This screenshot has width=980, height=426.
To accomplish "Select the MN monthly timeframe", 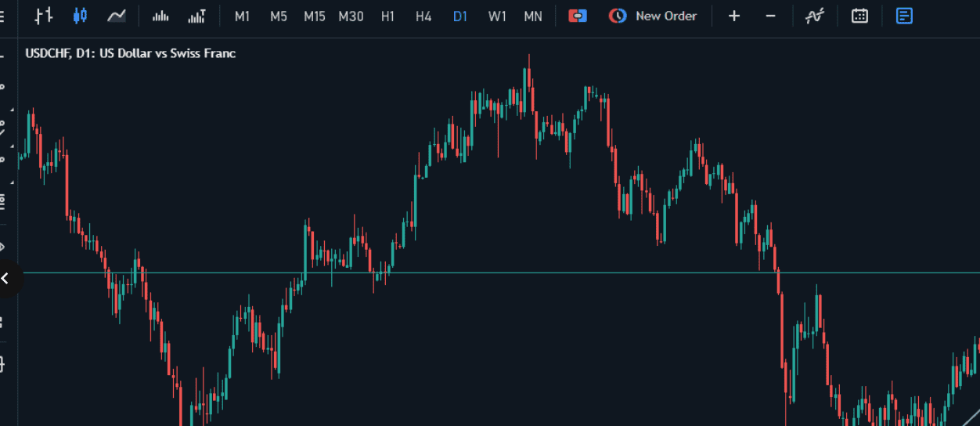I will click(533, 16).
